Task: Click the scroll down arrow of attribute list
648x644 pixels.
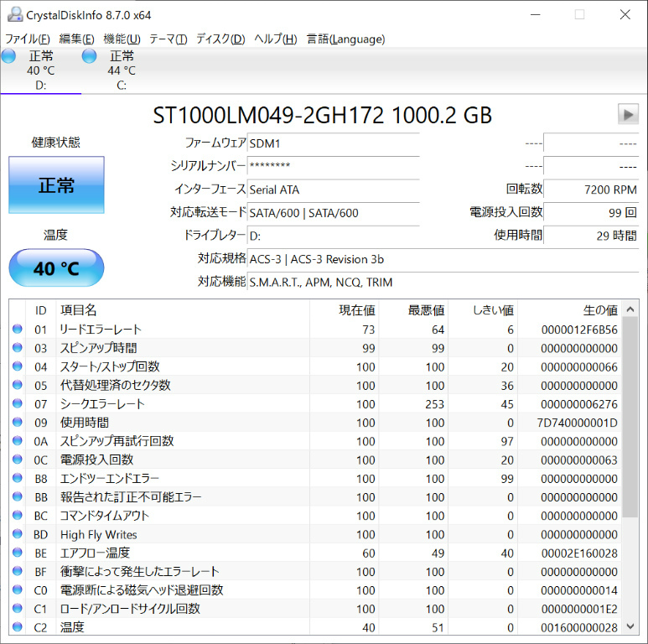Action: (x=630, y=626)
